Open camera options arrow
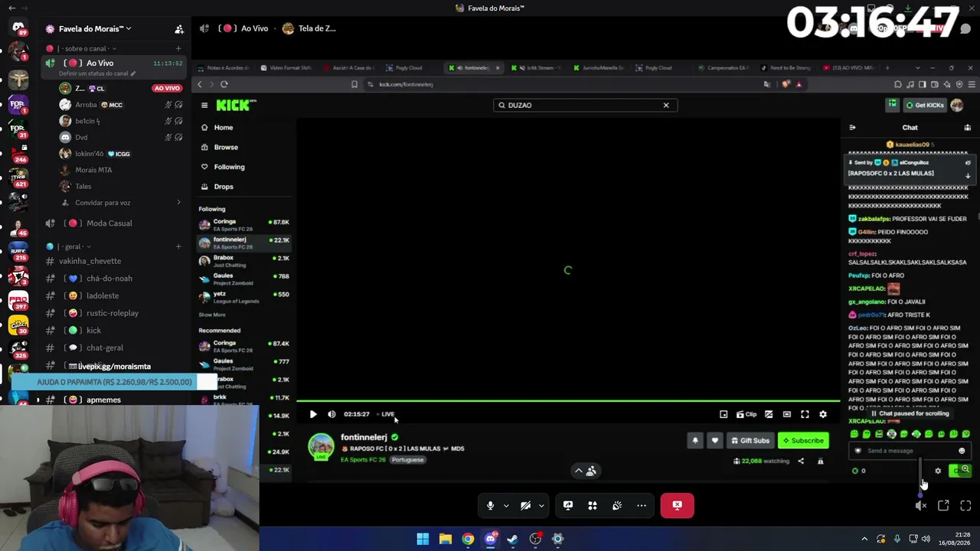Image resolution: width=980 pixels, height=551 pixels. click(541, 506)
